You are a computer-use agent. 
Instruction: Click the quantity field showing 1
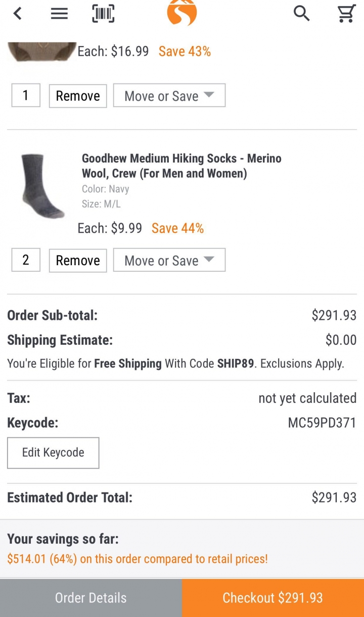click(26, 95)
